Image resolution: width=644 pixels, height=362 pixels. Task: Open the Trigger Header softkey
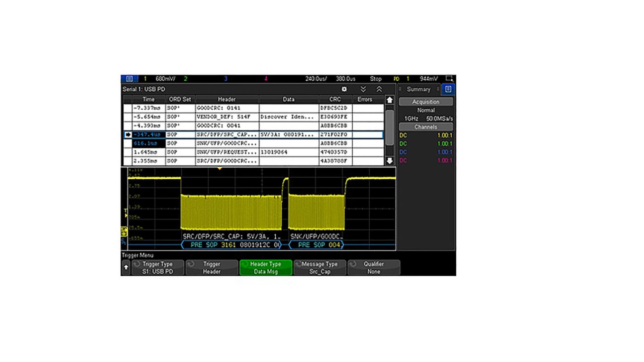tap(212, 268)
